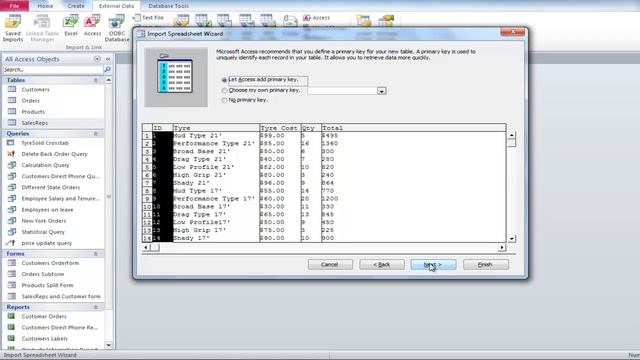
Task: Open the primary key field dropdown
Action: tap(382, 91)
